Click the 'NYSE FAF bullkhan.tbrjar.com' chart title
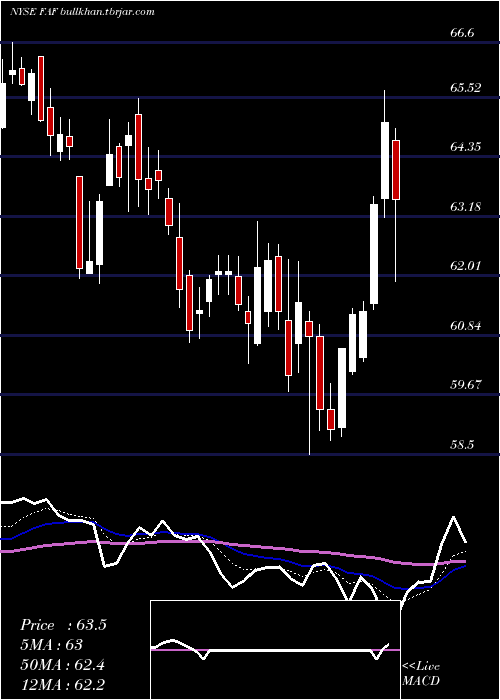Image resolution: width=500 pixels, height=700 pixels. coord(82,12)
